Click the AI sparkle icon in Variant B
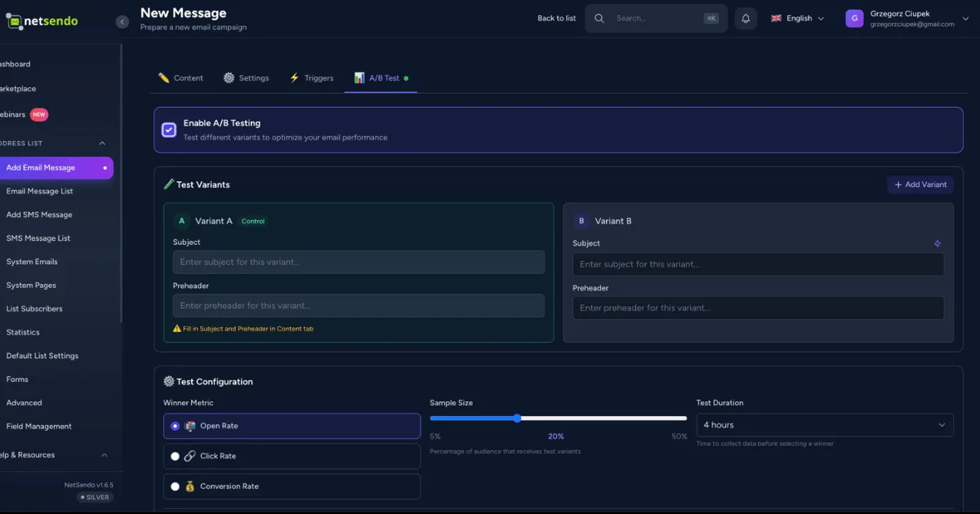This screenshot has height=514, width=980. click(x=938, y=243)
